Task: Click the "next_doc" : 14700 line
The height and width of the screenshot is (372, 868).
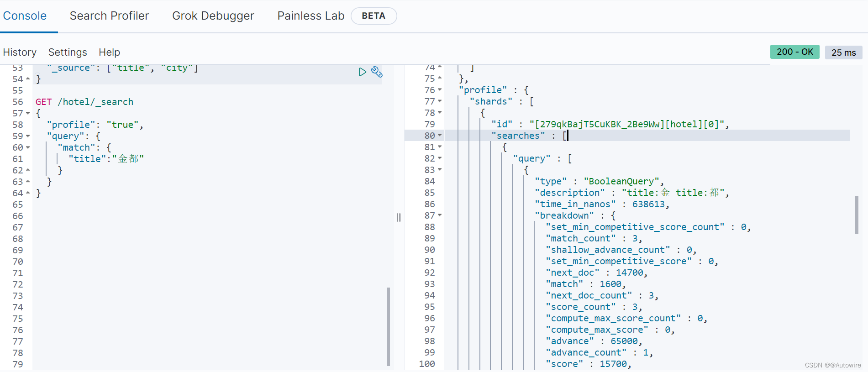Action: point(597,272)
